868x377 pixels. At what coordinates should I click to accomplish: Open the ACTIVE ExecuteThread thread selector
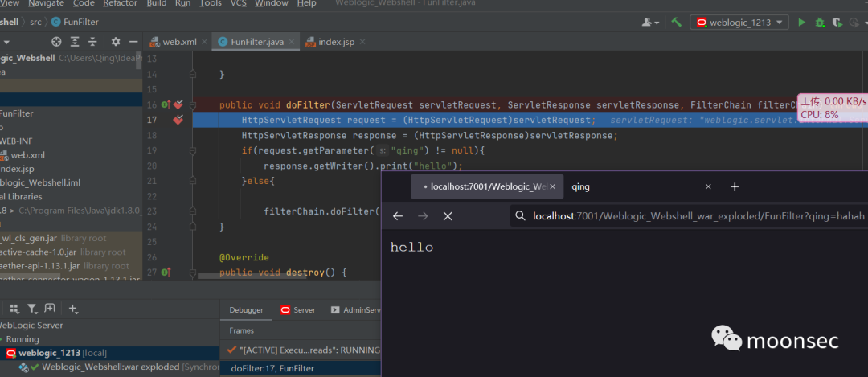[x=303, y=350]
